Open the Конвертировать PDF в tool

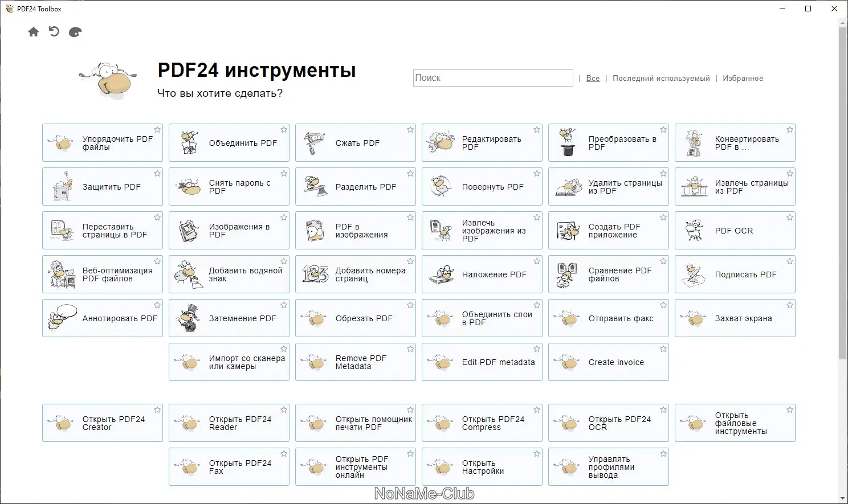pos(735,143)
